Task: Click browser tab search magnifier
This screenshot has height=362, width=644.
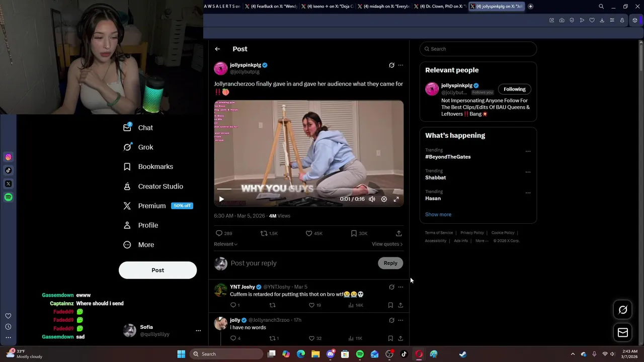Action: click(601, 7)
